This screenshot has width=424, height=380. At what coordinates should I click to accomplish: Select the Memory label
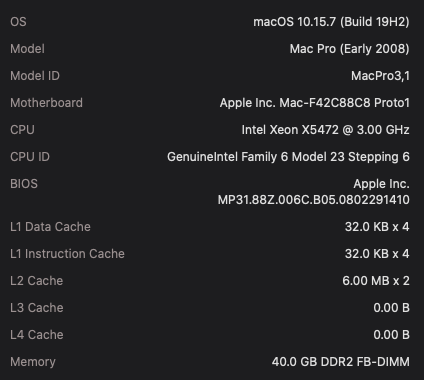(x=33, y=362)
